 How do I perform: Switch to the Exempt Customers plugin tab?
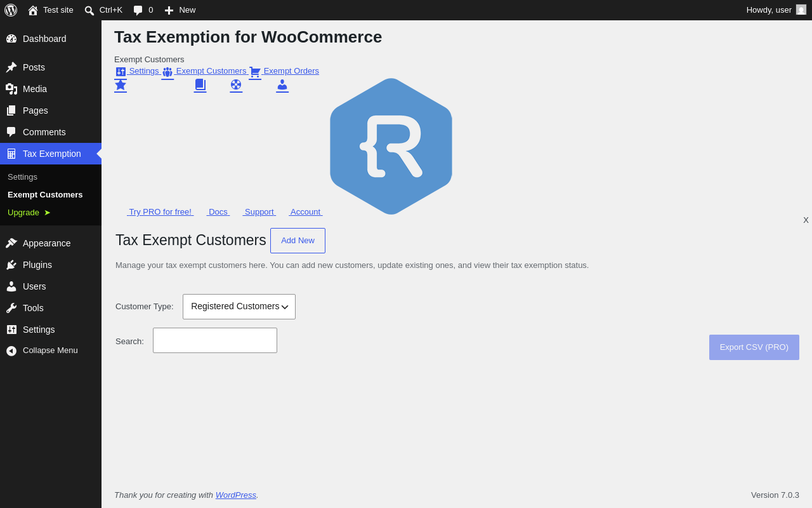(x=211, y=71)
